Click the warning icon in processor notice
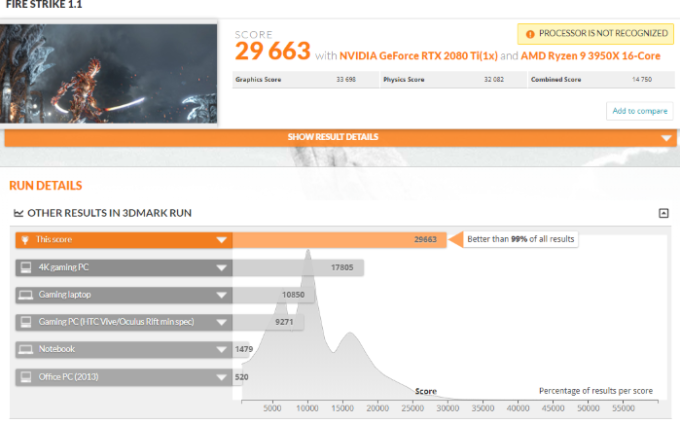The height and width of the screenshot is (423, 680). (x=530, y=34)
